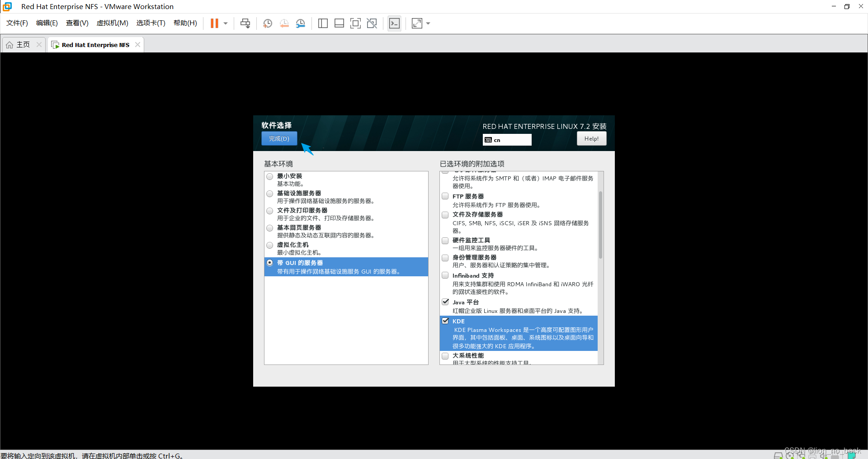Screen dimensions: 868x459
Task: Enable the 文件及存储服务器 add-on checkbox
Action: 445,215
